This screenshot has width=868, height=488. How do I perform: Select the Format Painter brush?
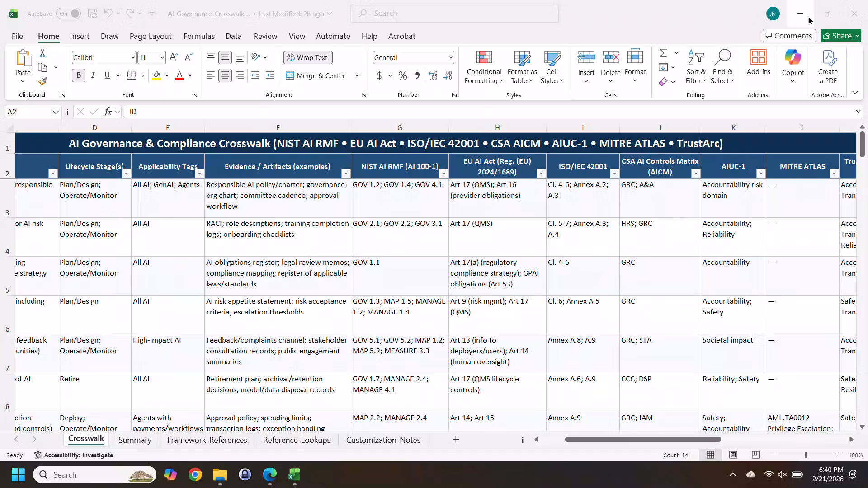point(42,82)
